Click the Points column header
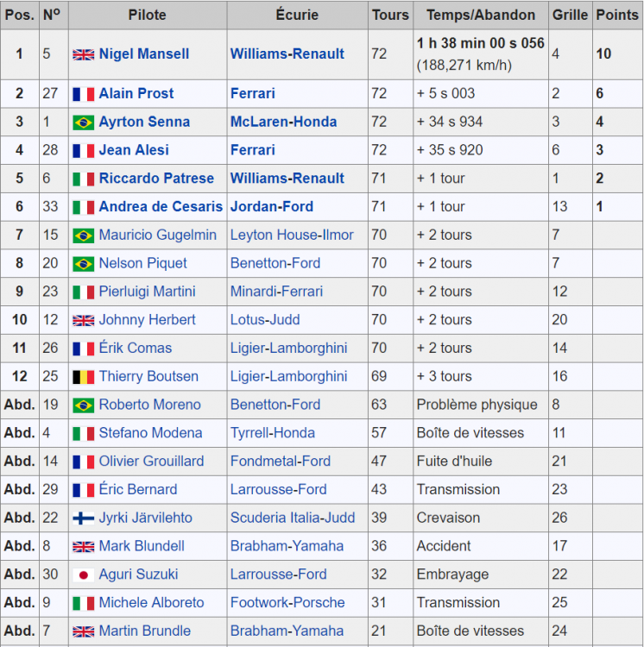The height and width of the screenshot is (647, 644). (x=617, y=15)
